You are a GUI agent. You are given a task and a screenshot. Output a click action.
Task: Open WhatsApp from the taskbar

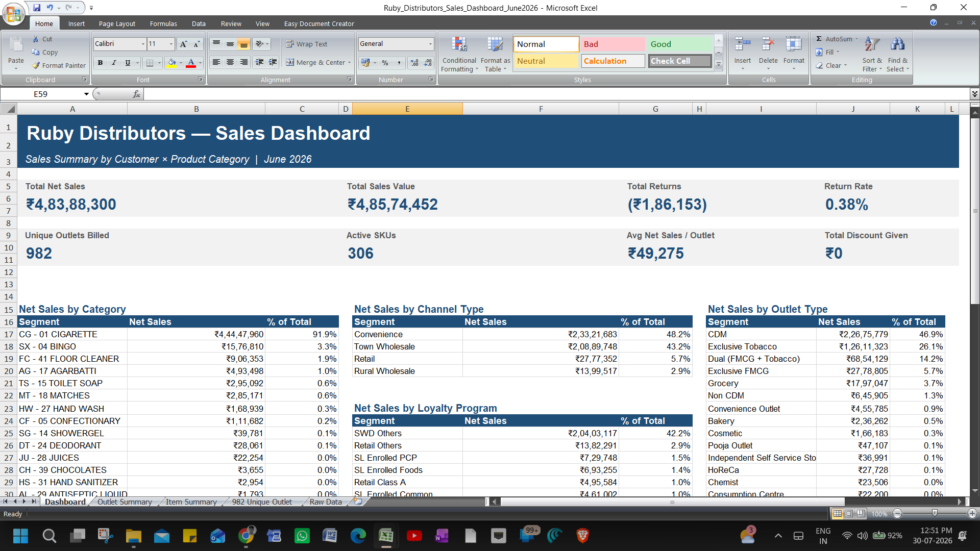[302, 536]
